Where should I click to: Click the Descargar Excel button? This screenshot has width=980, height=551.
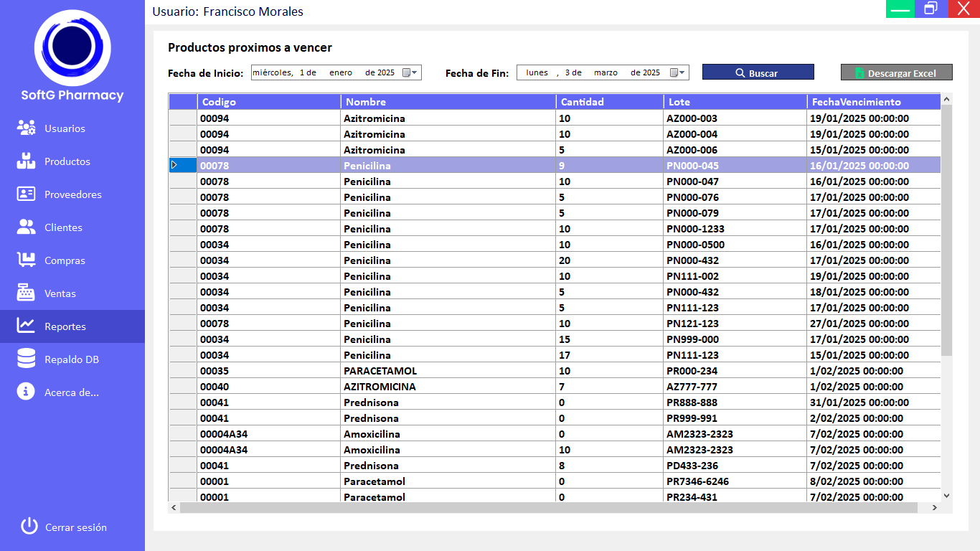(x=896, y=72)
